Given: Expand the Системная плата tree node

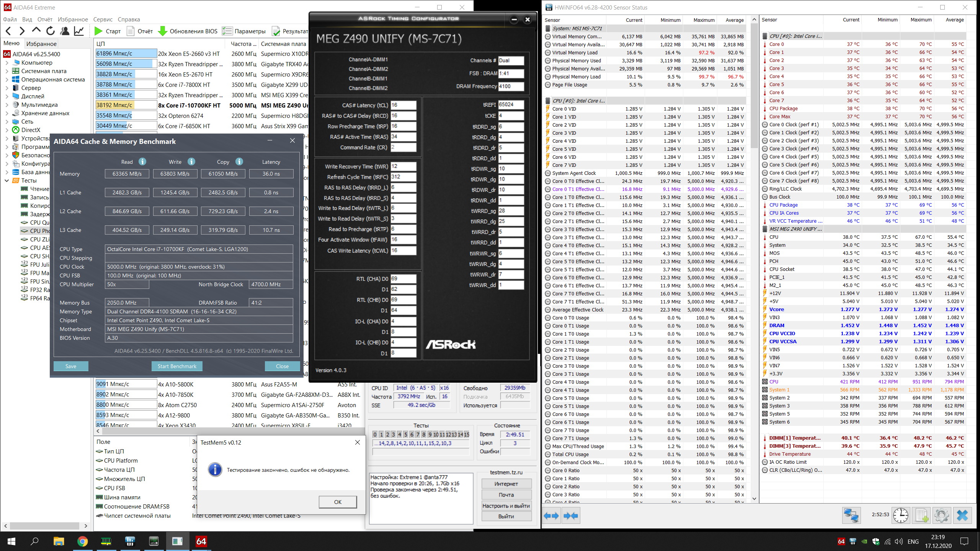Looking at the screenshot, I should click(x=7, y=71).
